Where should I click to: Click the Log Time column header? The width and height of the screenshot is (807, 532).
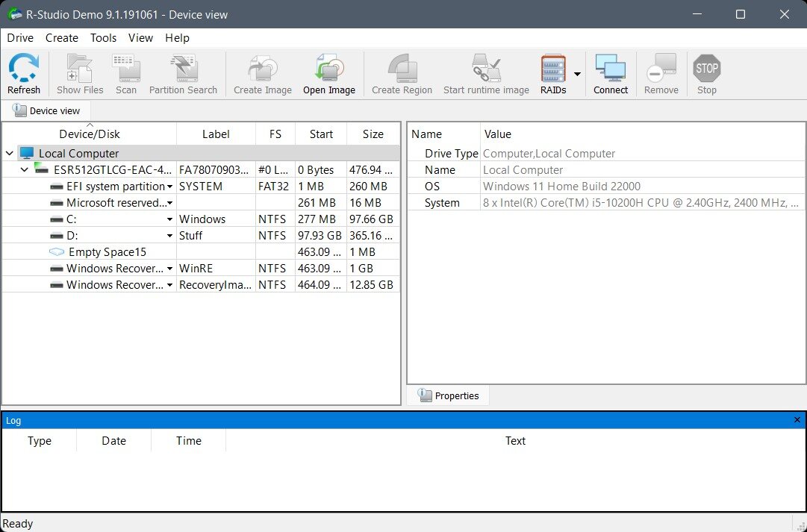(x=188, y=440)
